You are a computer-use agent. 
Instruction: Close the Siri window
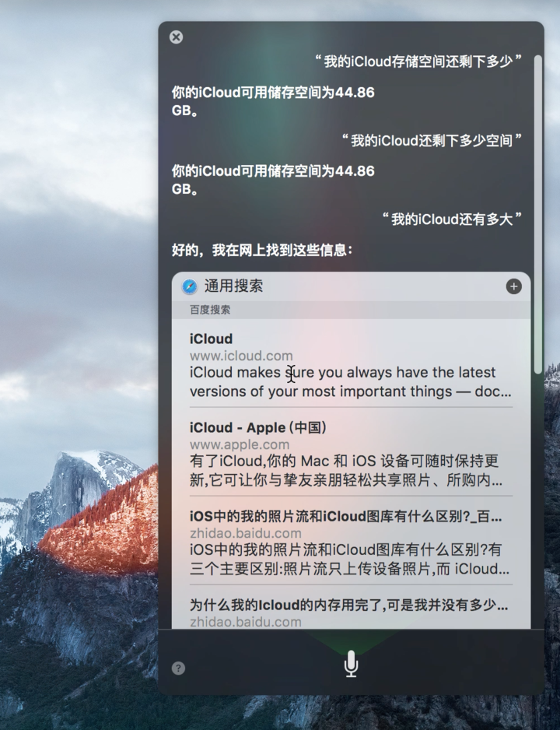(177, 37)
